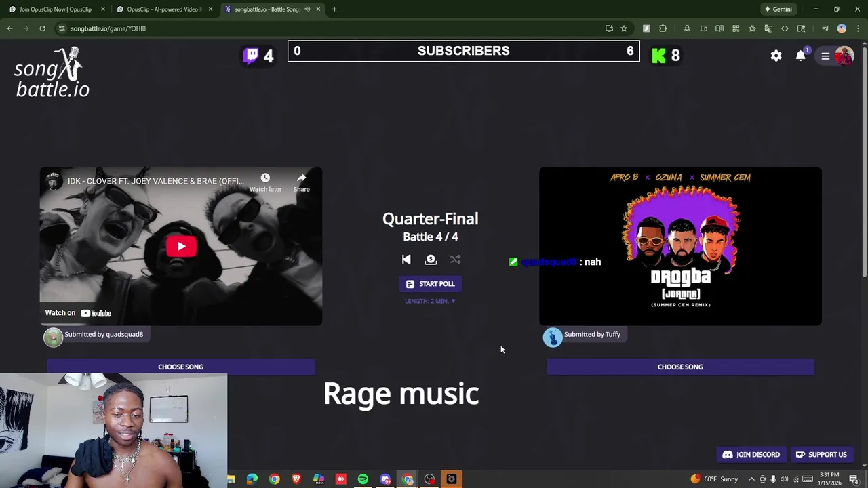868x488 pixels.
Task: Choose Tuffy's song on the right
Action: coord(680,367)
